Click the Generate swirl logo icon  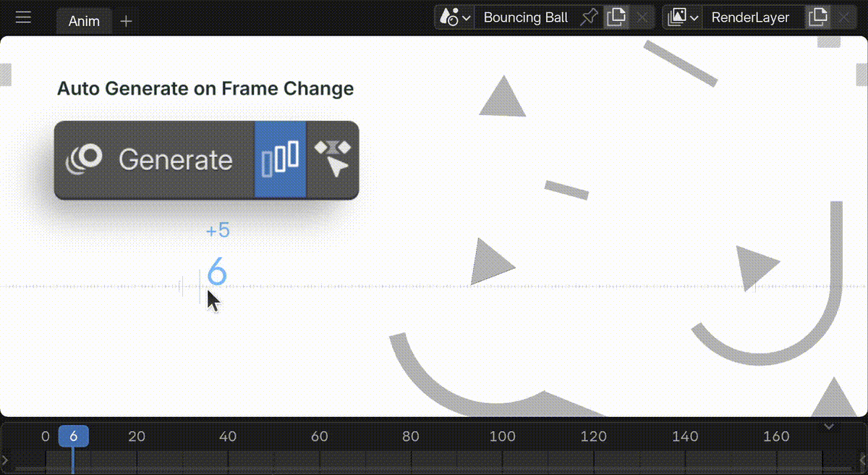click(84, 159)
